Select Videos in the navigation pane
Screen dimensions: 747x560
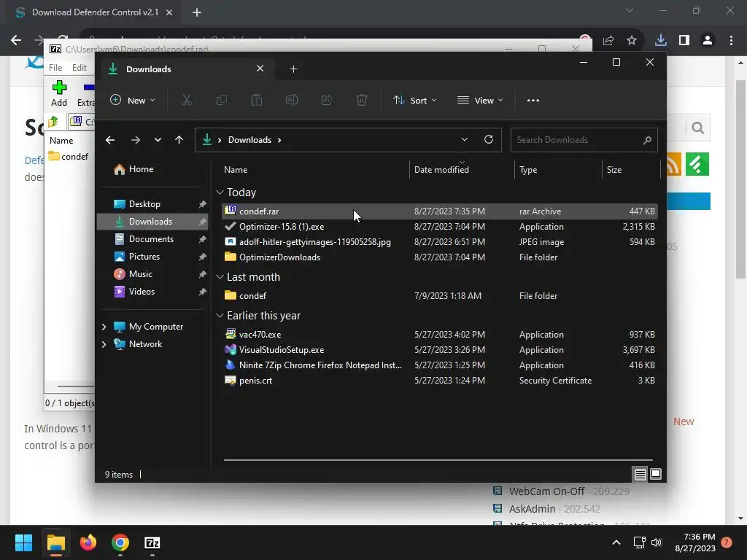point(152,292)
